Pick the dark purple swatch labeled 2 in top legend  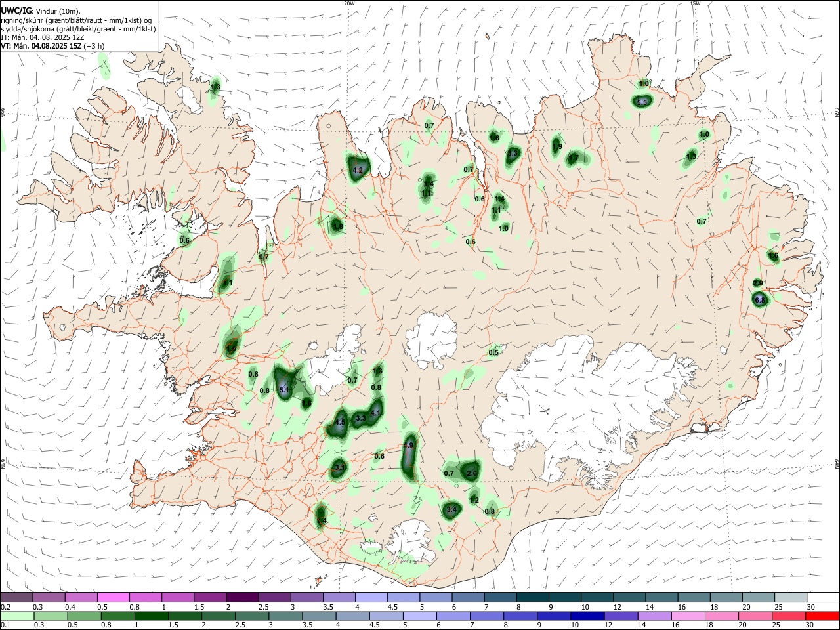[x=241, y=597]
